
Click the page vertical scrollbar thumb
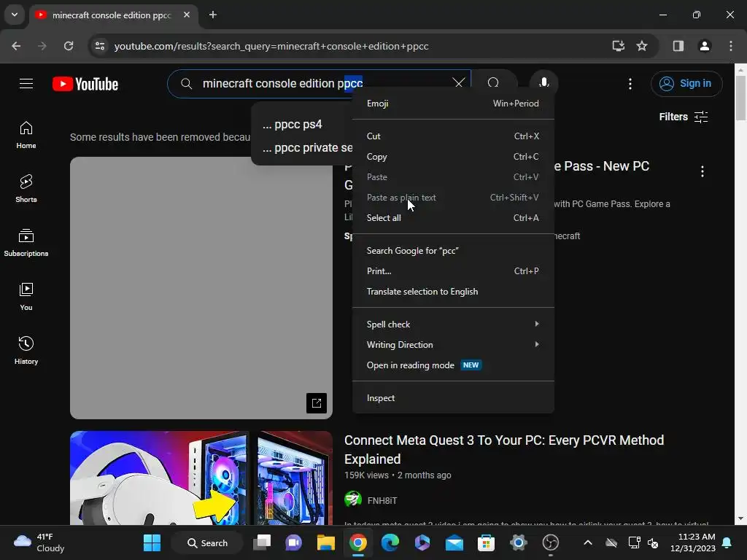[741, 98]
